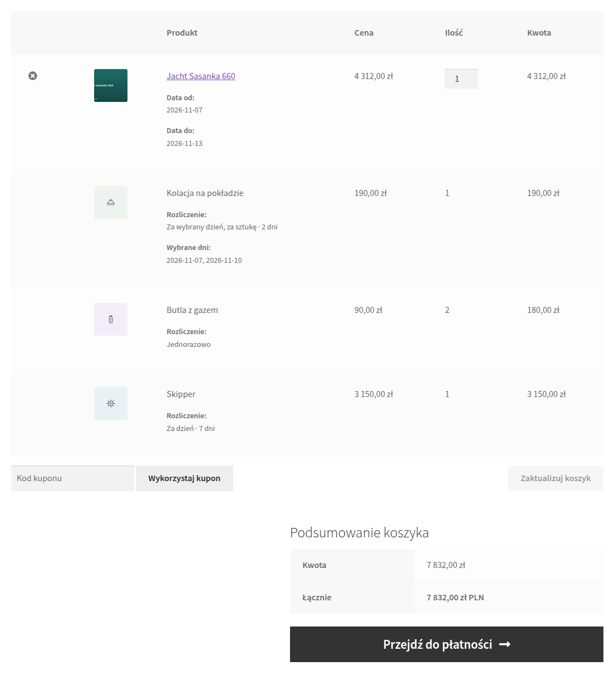
Task: Click the Butla z gazem total 180,00 zł
Action: pyautogui.click(x=543, y=310)
